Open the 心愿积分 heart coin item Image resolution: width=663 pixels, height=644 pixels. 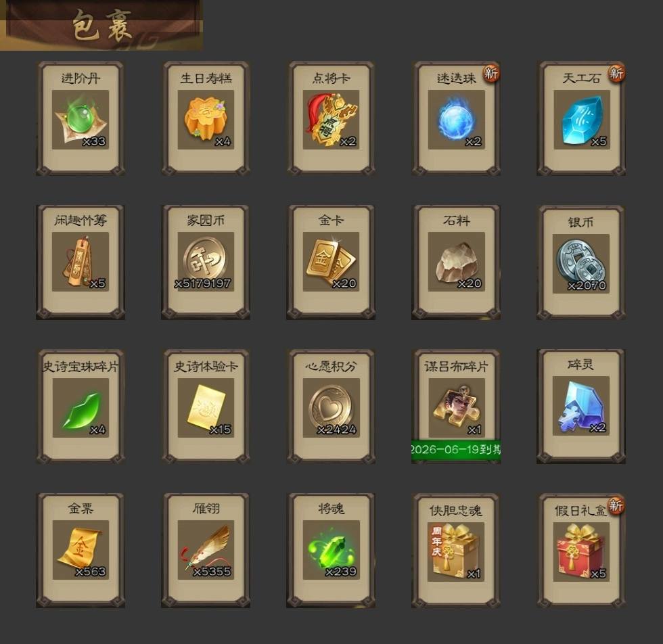pyautogui.click(x=331, y=408)
